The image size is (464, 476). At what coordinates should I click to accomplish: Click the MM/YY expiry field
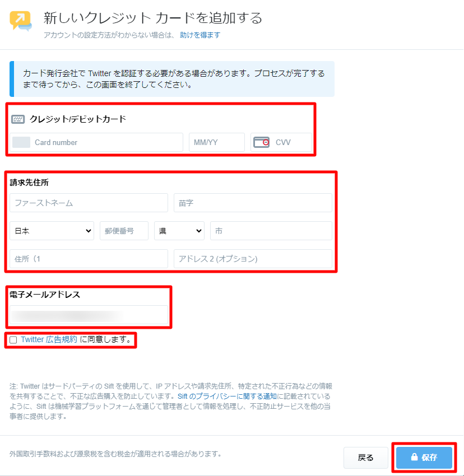click(216, 142)
